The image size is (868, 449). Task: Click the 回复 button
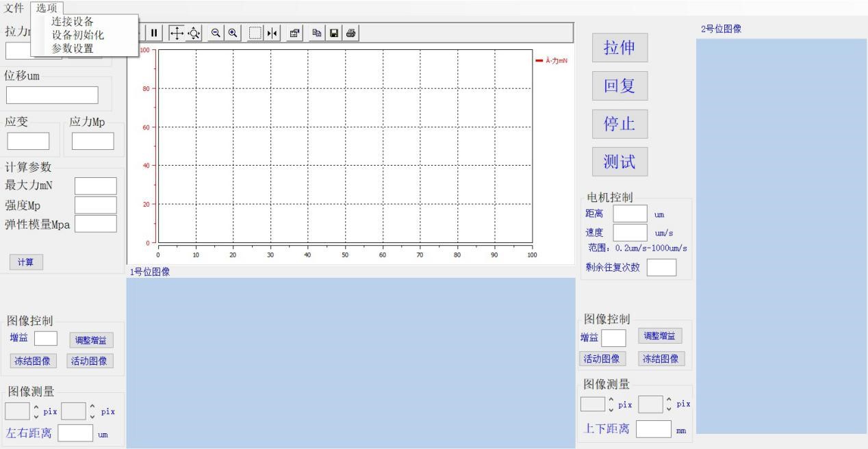620,86
